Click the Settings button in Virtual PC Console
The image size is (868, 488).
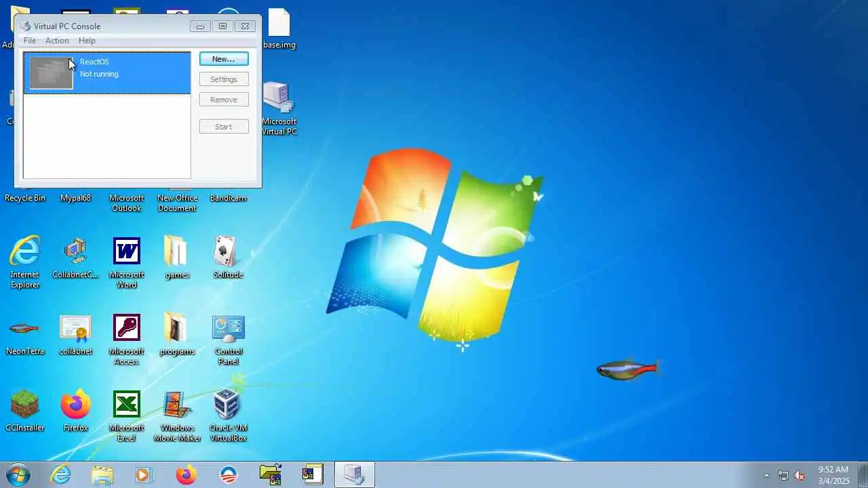point(224,79)
